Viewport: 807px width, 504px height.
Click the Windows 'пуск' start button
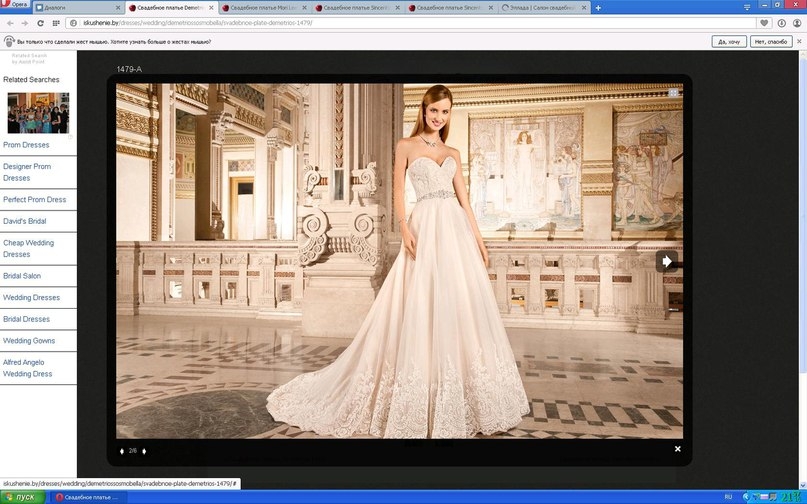(22, 497)
